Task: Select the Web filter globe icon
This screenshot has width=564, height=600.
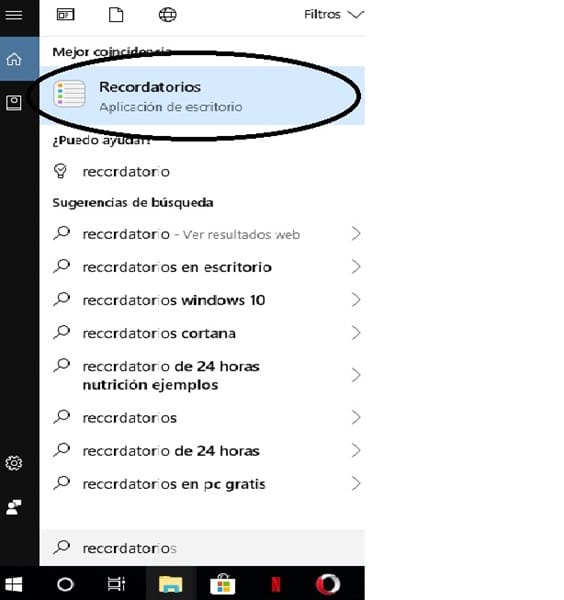Action: point(168,15)
